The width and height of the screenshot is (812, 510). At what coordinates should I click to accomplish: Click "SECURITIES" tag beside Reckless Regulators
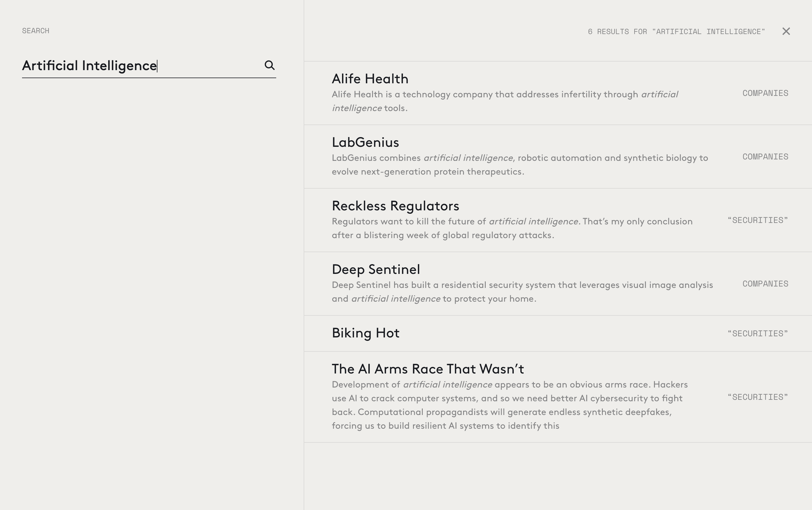[x=758, y=220]
